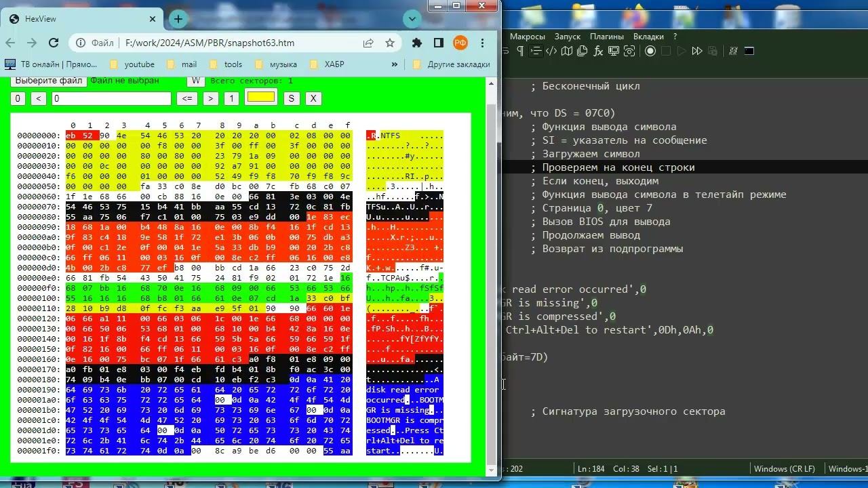The width and height of the screenshot is (868, 488).
Task: Open the browser Extensions puzzle icon
Action: coord(417,43)
